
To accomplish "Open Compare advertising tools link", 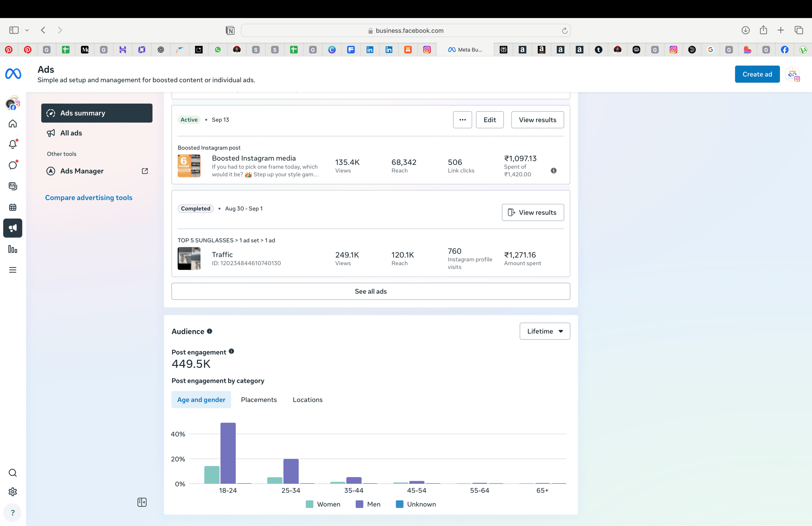I will click(x=89, y=198).
